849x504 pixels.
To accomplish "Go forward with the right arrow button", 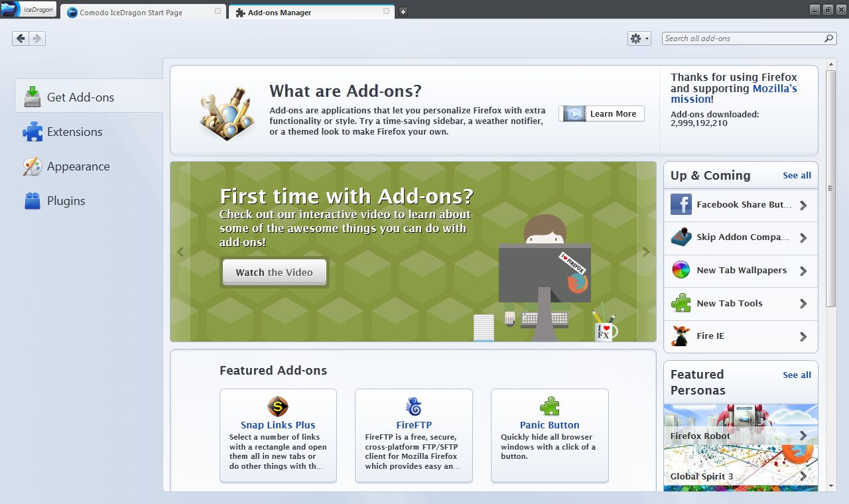I will point(37,38).
